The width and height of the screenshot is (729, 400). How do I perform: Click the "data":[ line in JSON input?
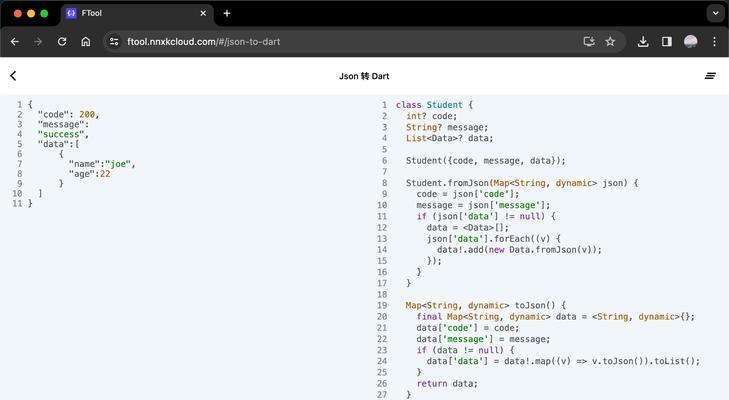(59, 144)
